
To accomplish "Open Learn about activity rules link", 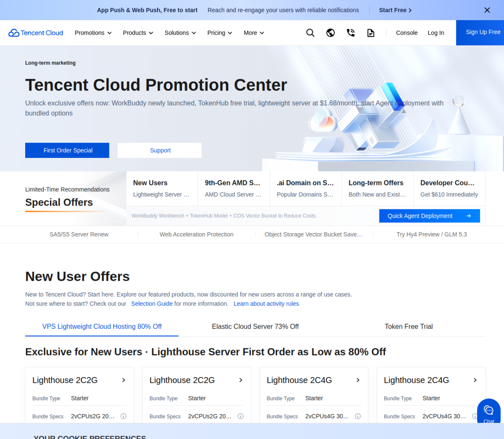I will [266, 304].
